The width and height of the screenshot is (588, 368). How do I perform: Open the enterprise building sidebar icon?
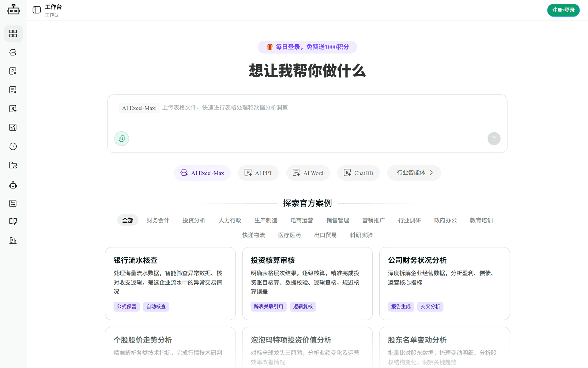pos(13,240)
